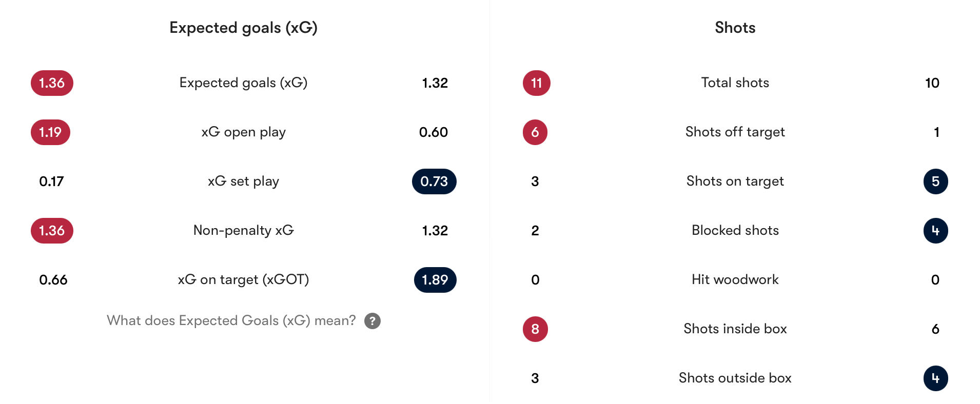Click the "Shots inside box" label
The height and width of the screenshot is (404, 980).
coord(735,329)
